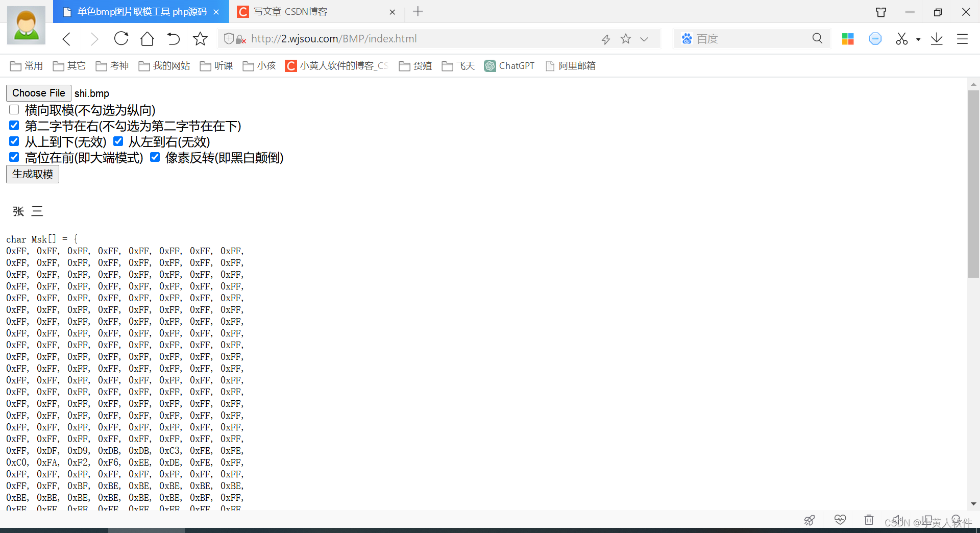Click the skin/shirt icon in the title bar
Screen dimensions: 980x533
881,12
